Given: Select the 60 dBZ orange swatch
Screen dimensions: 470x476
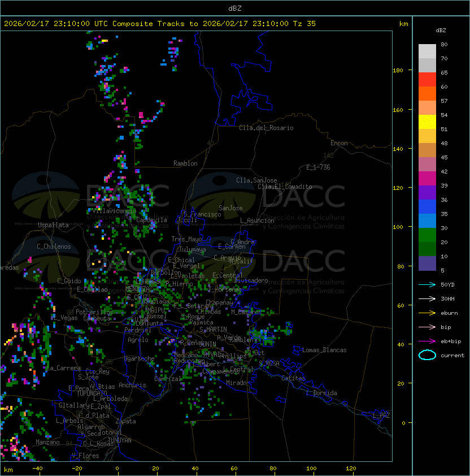Looking at the screenshot, I should 427,93.
